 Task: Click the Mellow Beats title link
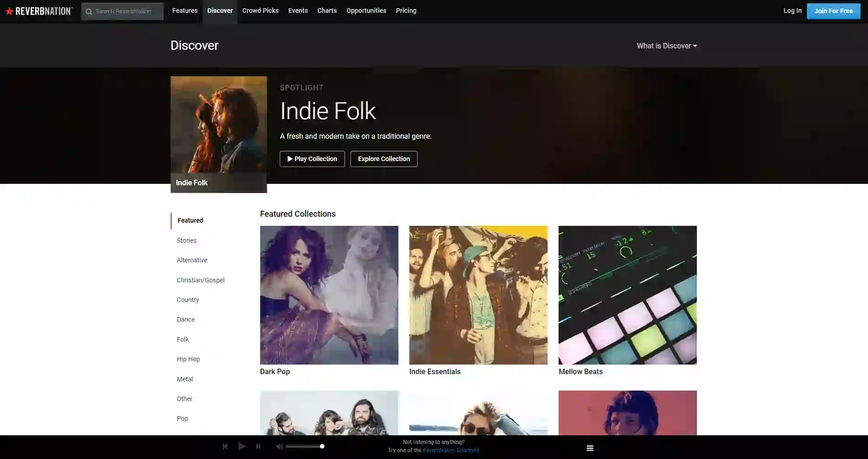pos(580,371)
